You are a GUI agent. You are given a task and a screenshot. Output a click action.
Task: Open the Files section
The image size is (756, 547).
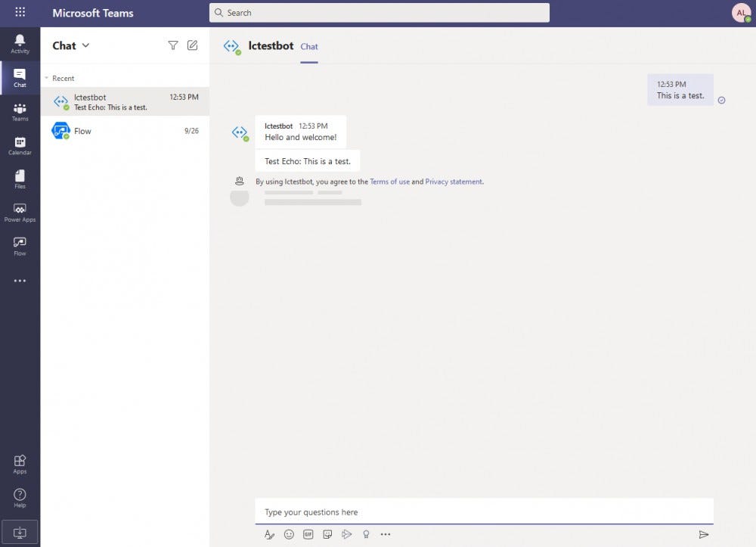click(x=19, y=177)
